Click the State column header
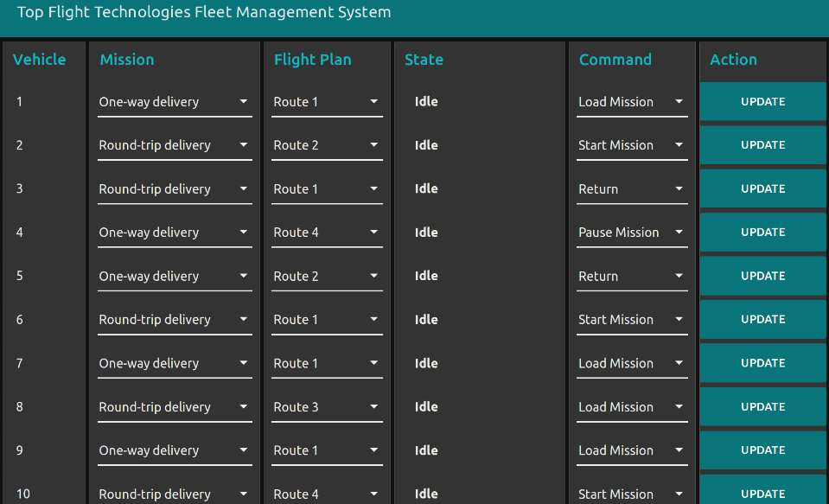Image resolution: width=829 pixels, height=504 pixels. (x=424, y=60)
